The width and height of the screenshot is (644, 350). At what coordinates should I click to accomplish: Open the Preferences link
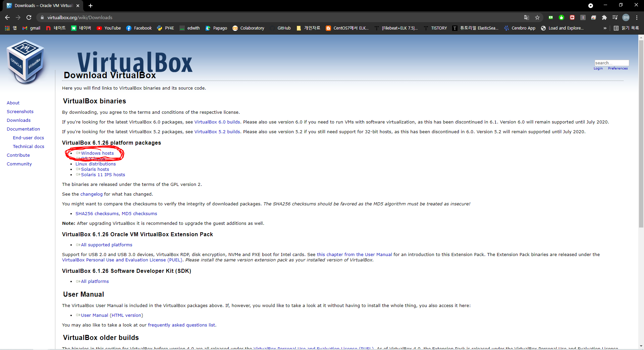618,68
